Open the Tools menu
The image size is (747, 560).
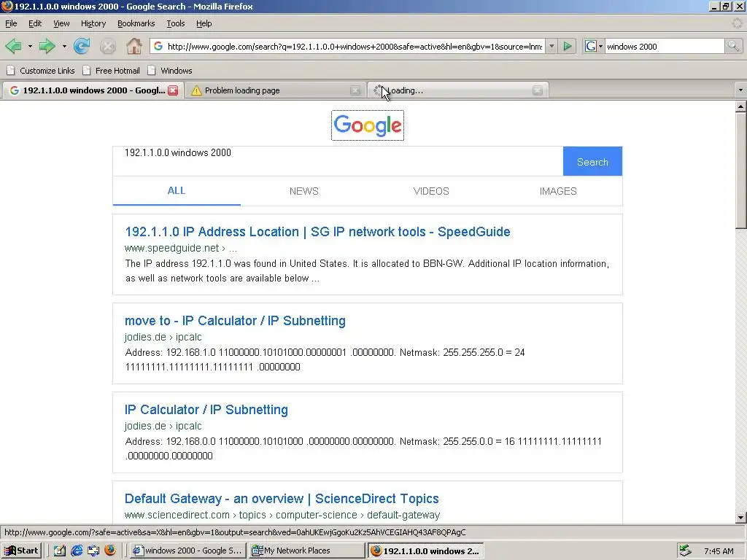[x=175, y=23]
